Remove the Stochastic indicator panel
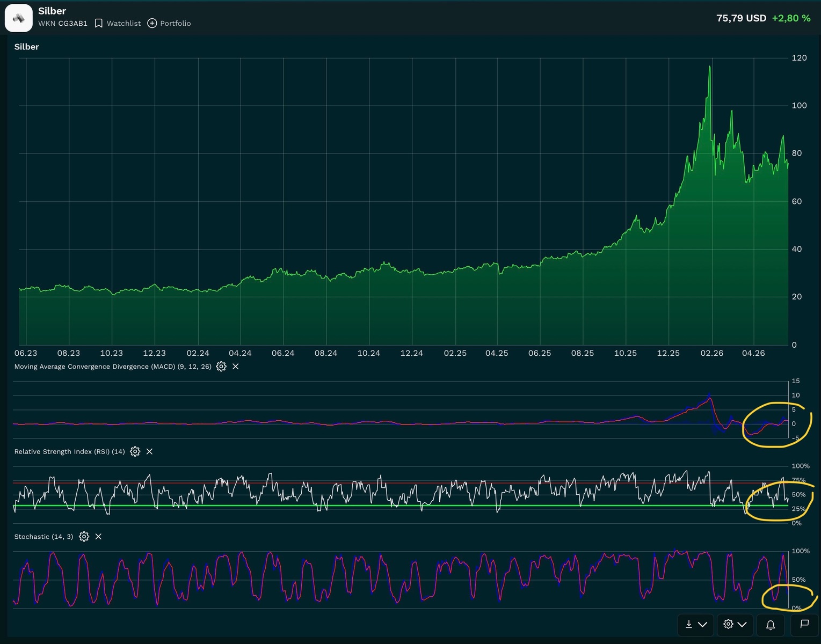Screen dimensions: 821x644 pos(98,537)
